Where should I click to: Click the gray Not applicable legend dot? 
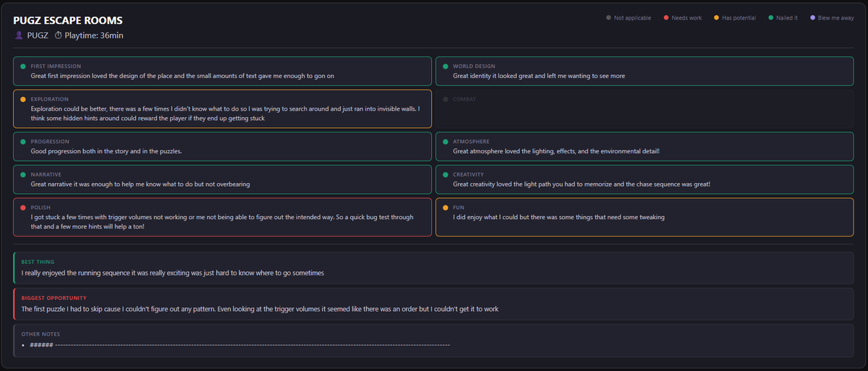[609, 17]
